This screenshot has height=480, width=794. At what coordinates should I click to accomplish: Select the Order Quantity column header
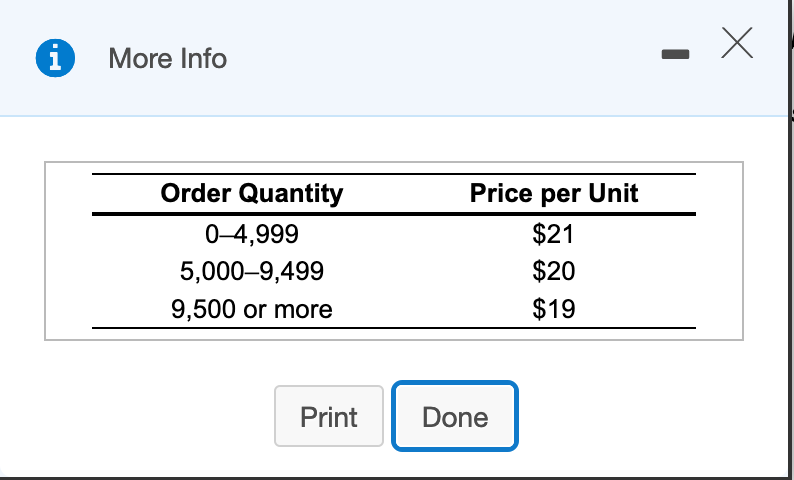251,193
